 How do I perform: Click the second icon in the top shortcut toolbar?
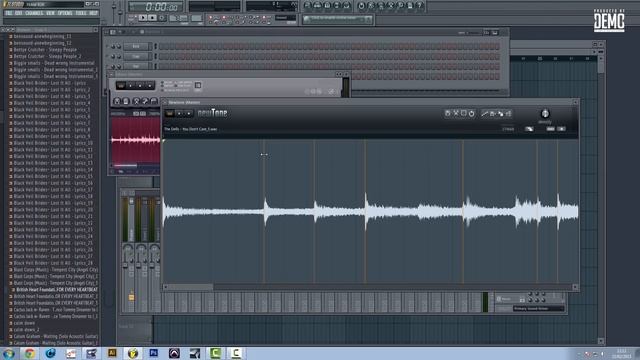click(x=318, y=5)
